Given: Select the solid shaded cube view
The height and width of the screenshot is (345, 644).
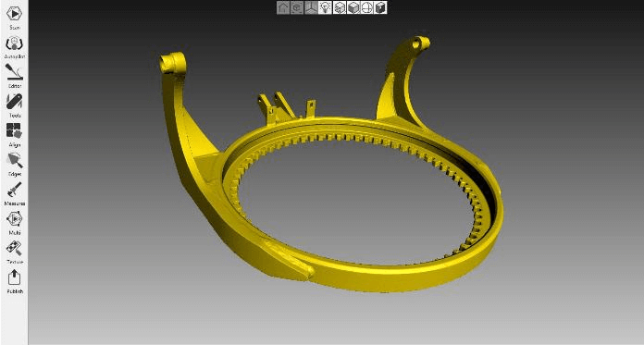Looking at the screenshot, I should click(x=353, y=7).
